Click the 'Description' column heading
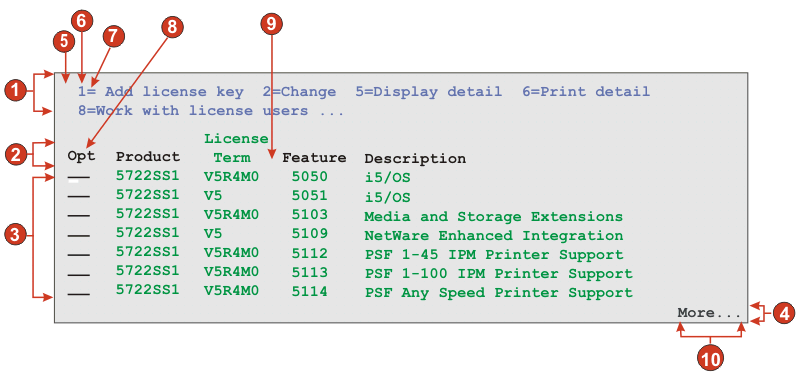This screenshot has height=378, width=800. pyautogui.click(x=415, y=159)
